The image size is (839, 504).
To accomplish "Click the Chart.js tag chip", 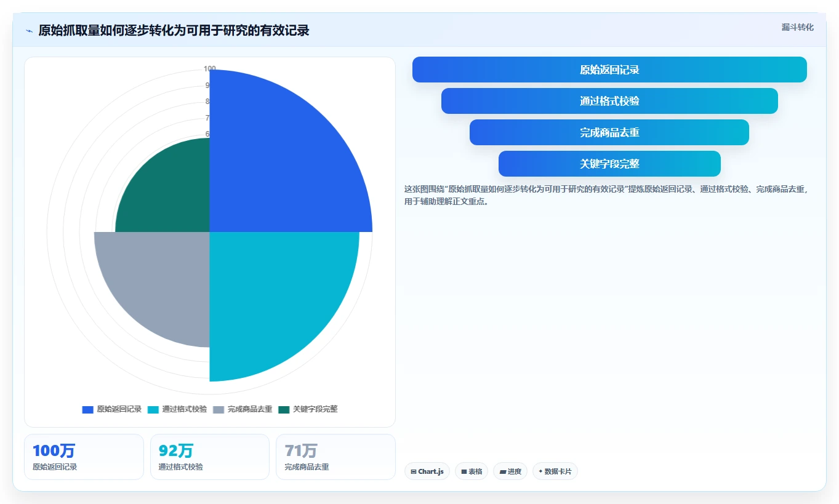I will tap(427, 471).
